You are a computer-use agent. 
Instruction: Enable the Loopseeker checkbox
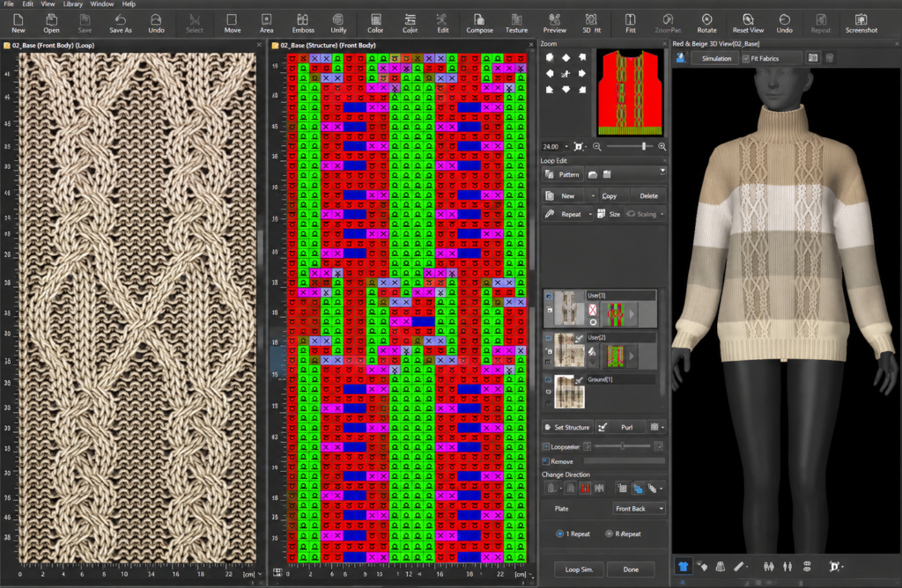coord(546,446)
